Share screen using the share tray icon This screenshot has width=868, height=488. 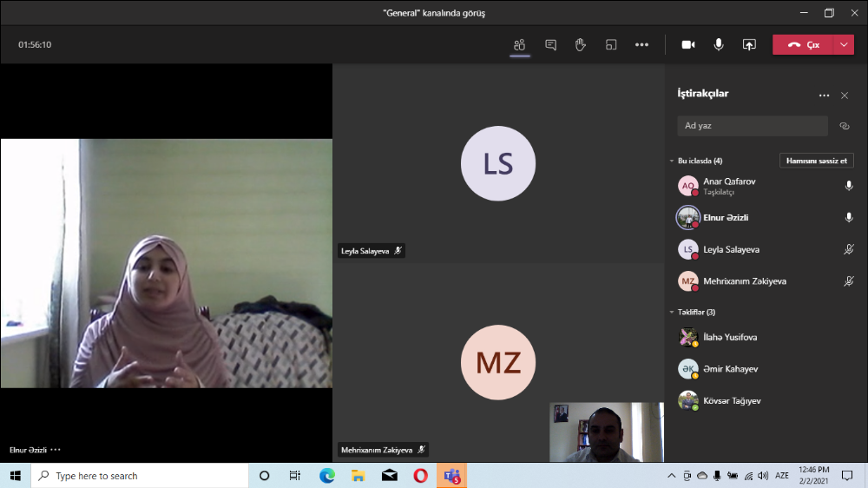click(x=749, y=45)
